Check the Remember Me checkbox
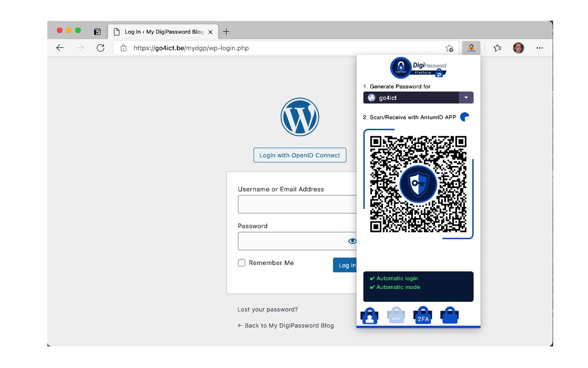The width and height of the screenshot is (588, 368). [x=242, y=263]
